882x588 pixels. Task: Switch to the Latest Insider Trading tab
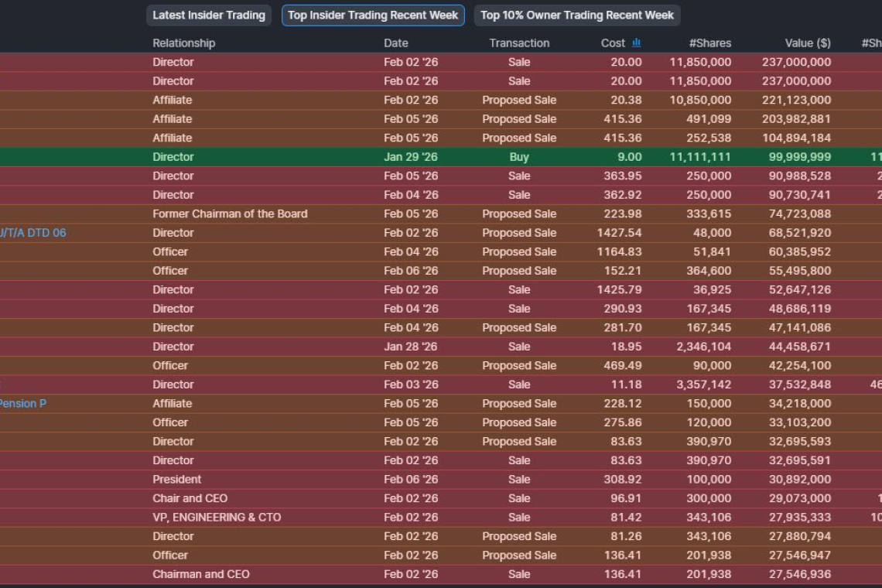click(208, 15)
